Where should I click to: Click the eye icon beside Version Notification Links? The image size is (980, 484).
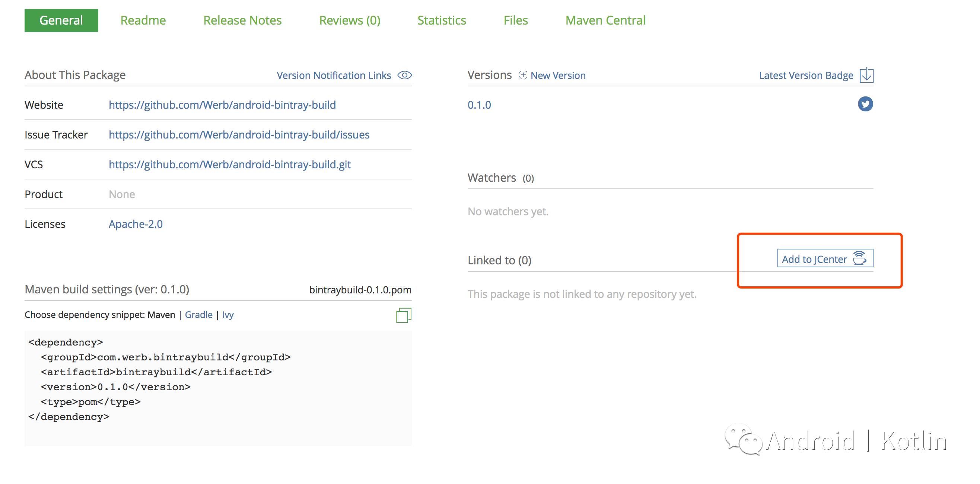click(404, 75)
